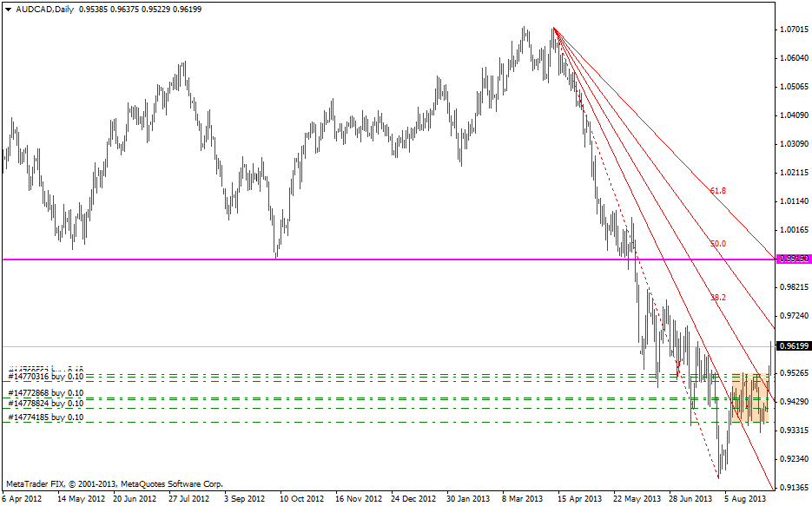Click the MetaTrader FIX copyright text
Image resolution: width=812 pixels, height=506 pixels.
[x=114, y=483]
